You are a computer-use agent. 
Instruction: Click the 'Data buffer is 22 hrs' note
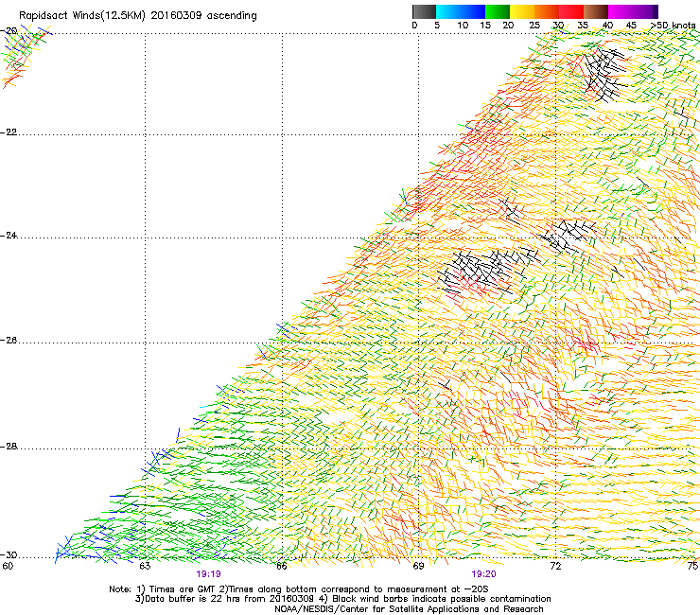pyautogui.click(x=342, y=599)
